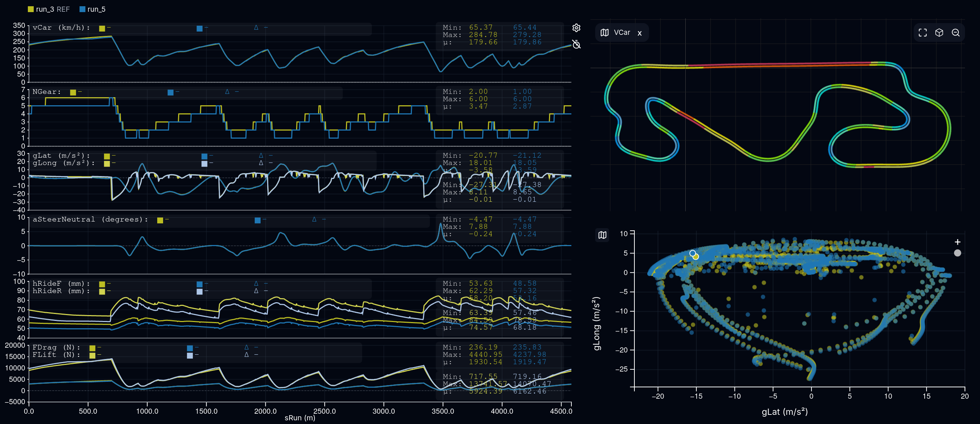Viewport: 980px width, 424px height.
Task: Click FDrag max value 4440.95
Action: click(486, 354)
